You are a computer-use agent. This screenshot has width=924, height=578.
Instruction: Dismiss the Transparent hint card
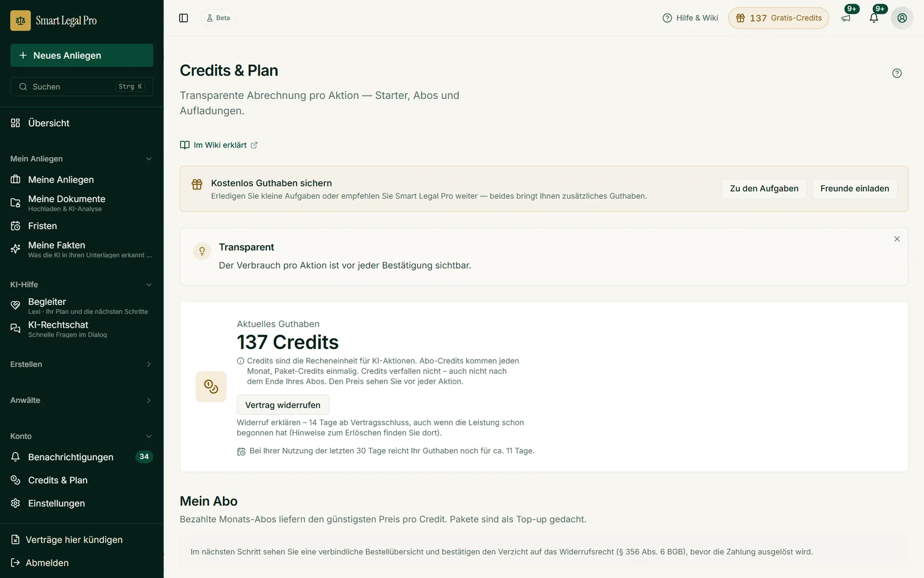tap(897, 239)
